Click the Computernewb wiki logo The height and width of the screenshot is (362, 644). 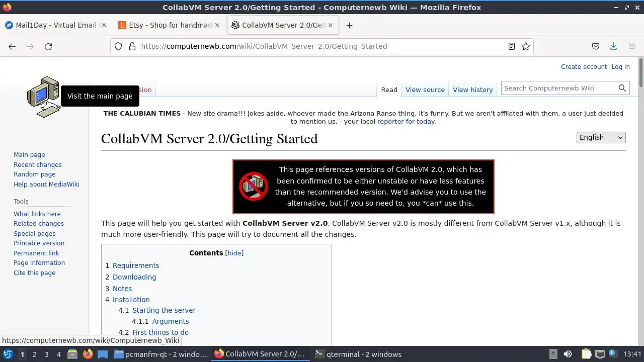point(44,97)
